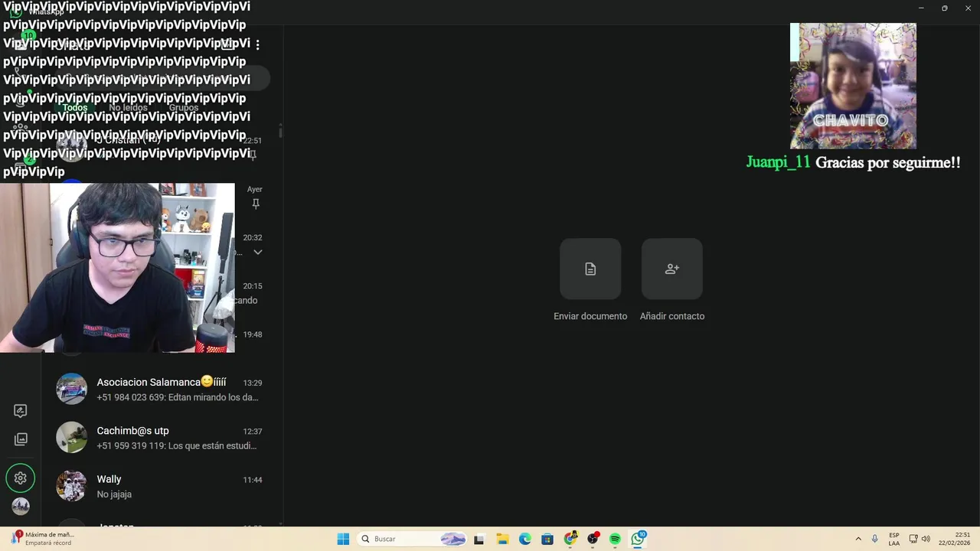Open the AI image creation sidebar icon
The height and width of the screenshot is (551, 980).
(21, 411)
